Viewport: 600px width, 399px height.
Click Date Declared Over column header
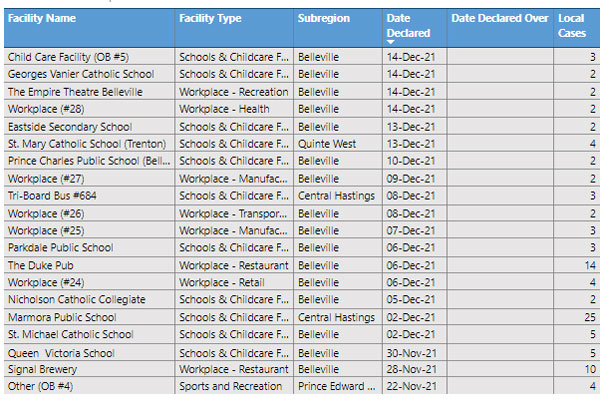[500, 18]
